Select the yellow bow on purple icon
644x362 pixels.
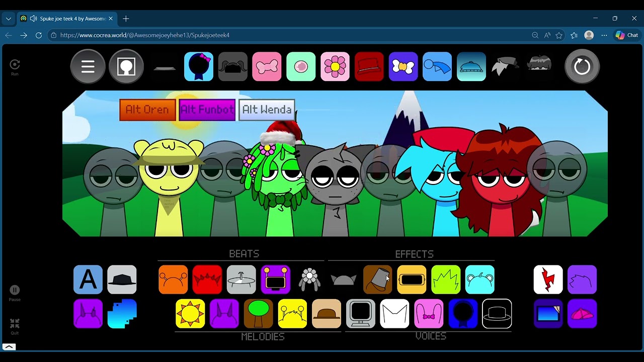pyautogui.click(x=404, y=66)
